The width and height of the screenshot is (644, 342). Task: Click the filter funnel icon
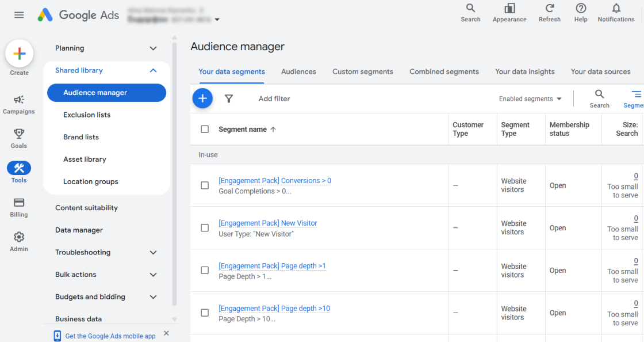(229, 98)
